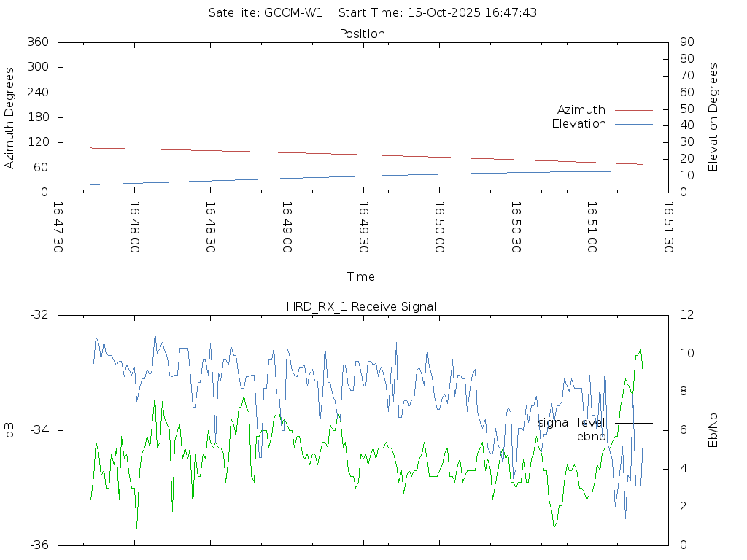The width and height of the screenshot is (747, 560).
Task: Click the HRD_RX_1 Receive Signal title
Action: pyautogui.click(x=362, y=306)
